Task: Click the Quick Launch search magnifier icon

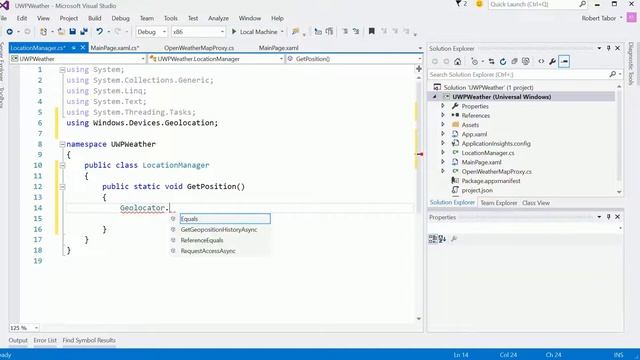Action: [x=582, y=4]
